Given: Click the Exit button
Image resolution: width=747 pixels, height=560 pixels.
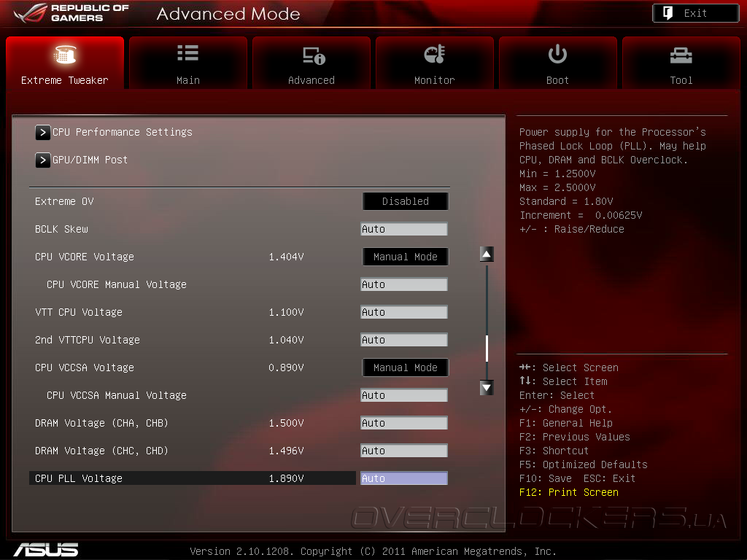Looking at the screenshot, I should [x=695, y=13].
